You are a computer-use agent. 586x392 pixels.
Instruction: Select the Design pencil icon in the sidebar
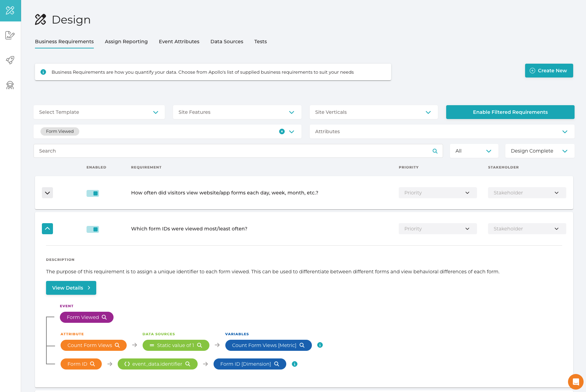click(10, 10)
